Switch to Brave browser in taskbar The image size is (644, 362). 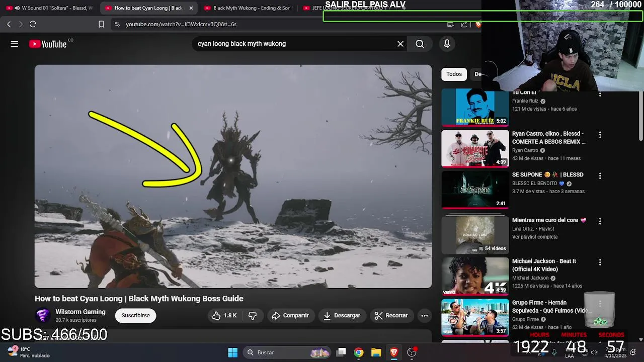[x=394, y=352]
